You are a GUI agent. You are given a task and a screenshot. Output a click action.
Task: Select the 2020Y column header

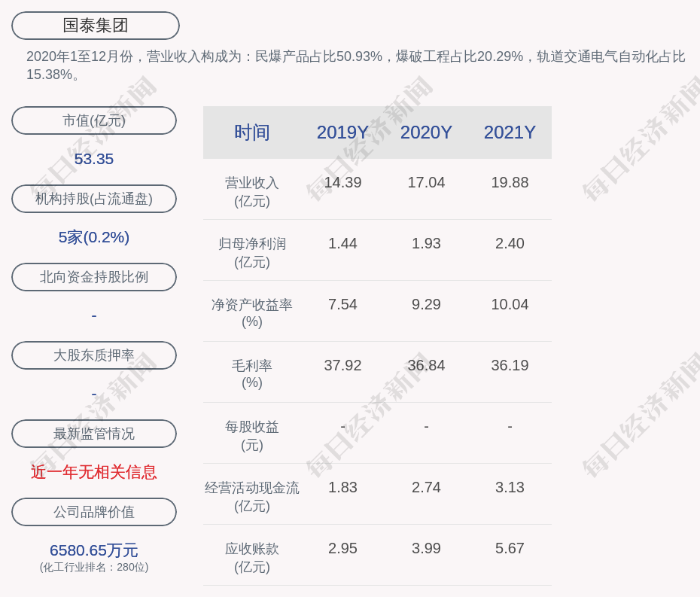pyautogui.click(x=426, y=132)
